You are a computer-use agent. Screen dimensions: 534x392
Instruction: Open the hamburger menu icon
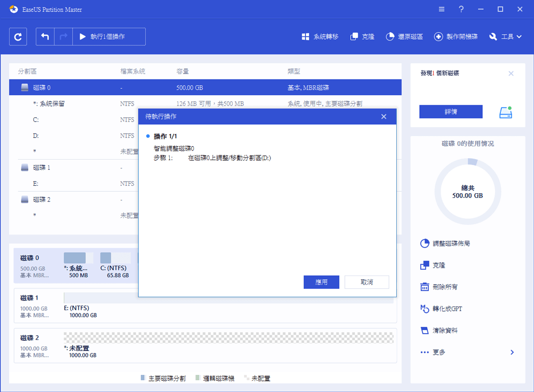[x=442, y=9]
